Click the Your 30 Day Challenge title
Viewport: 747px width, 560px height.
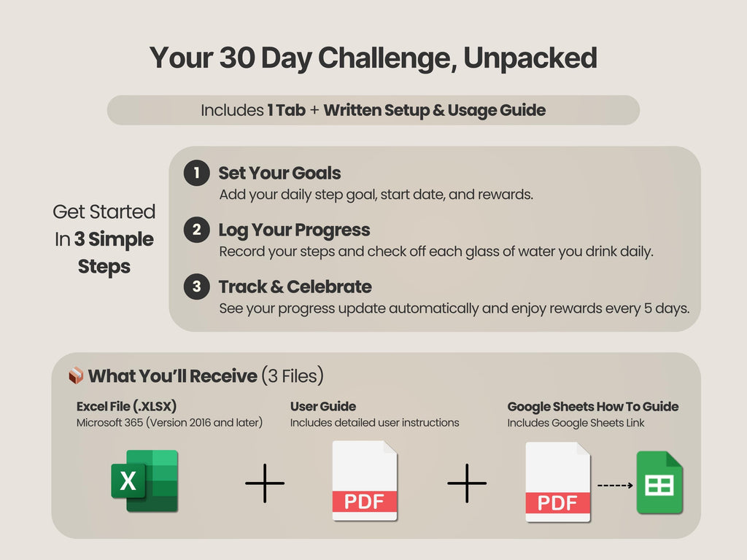373,58
